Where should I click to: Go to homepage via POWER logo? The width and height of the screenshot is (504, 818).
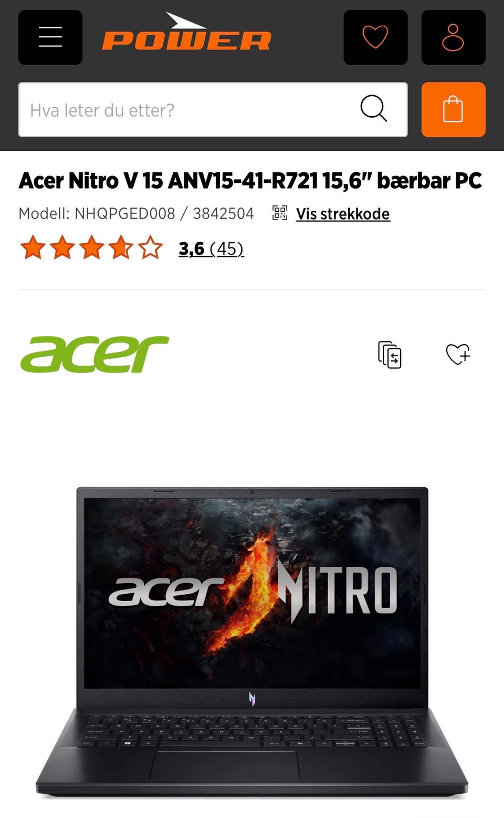click(186, 32)
